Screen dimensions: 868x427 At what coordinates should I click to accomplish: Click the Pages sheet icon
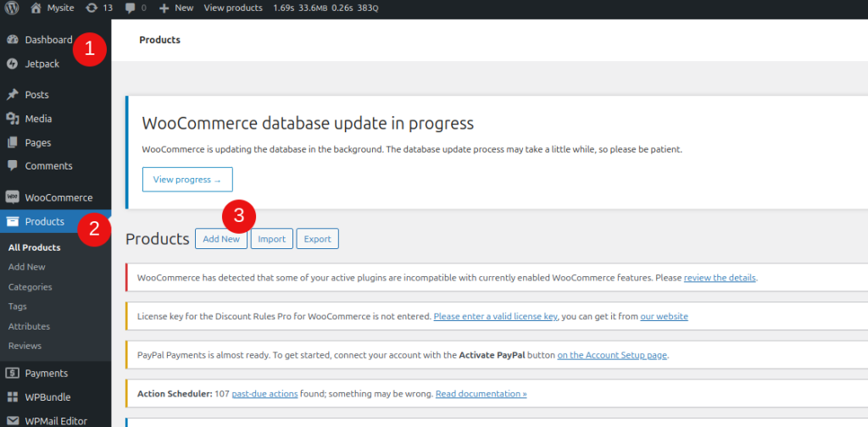13,142
